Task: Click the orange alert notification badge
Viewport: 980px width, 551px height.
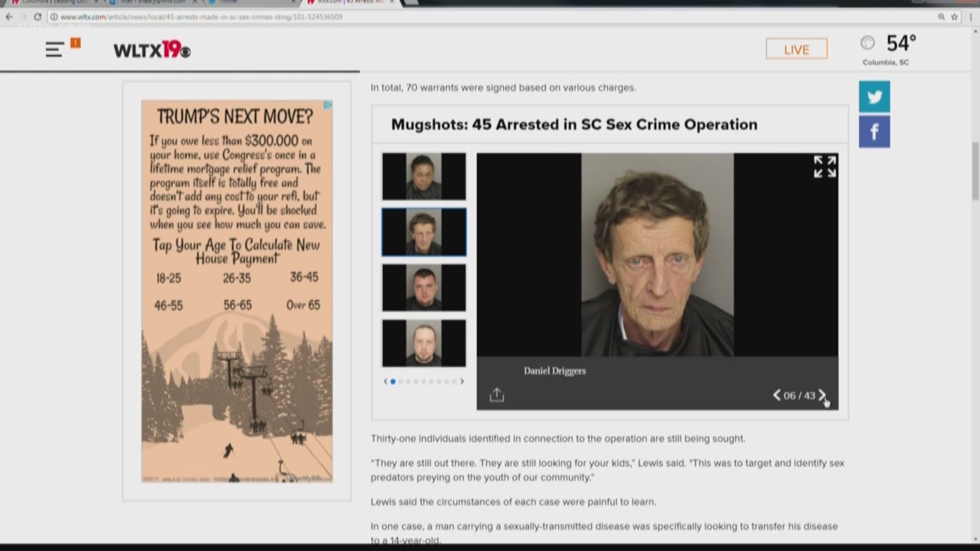Action: (76, 43)
